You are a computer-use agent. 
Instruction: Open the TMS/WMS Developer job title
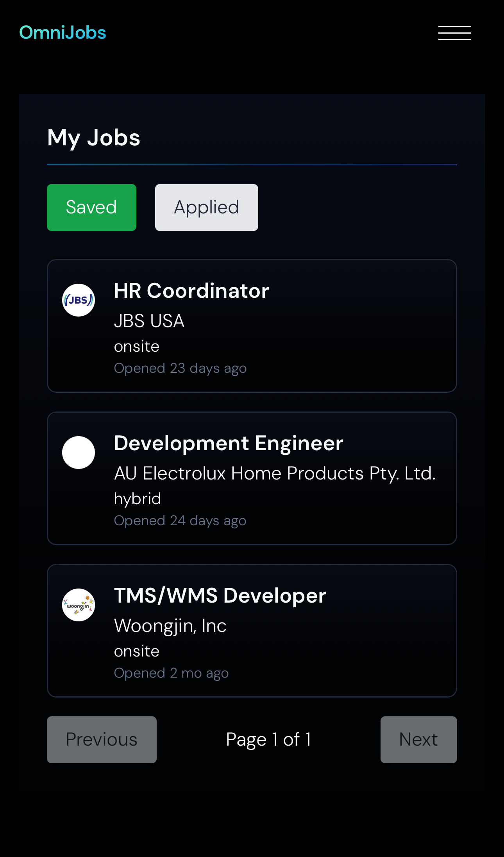(x=220, y=596)
